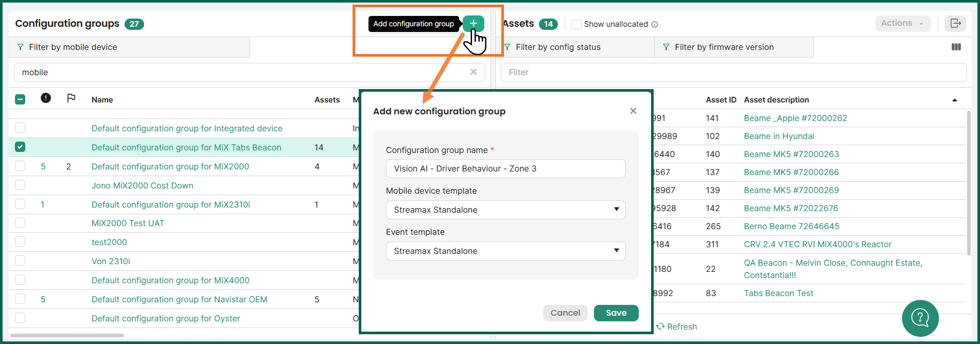Image resolution: width=980 pixels, height=344 pixels.
Task: Check the MiX2310i default group checkbox
Action: (x=20, y=204)
